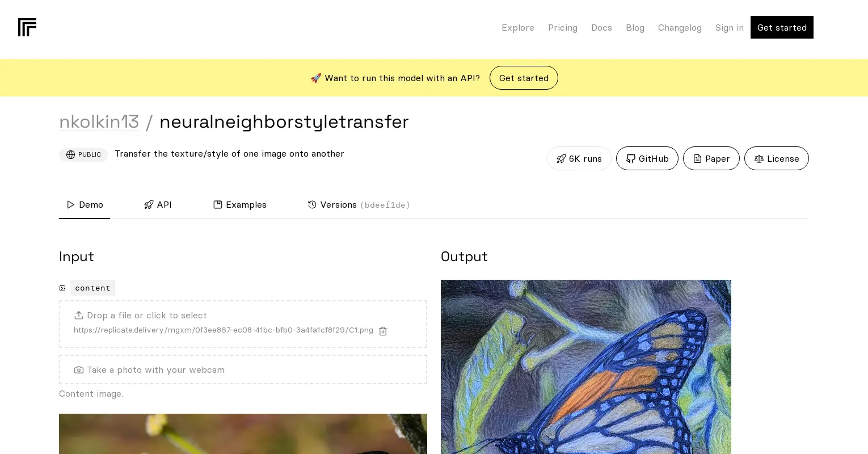
Task: Click Get started in yellow banner
Action: pos(524,78)
